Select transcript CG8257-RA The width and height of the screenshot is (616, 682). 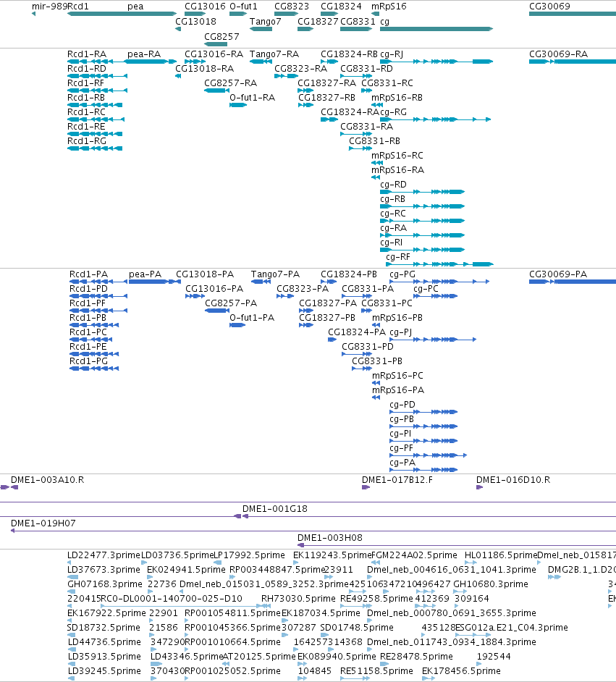tap(230, 83)
